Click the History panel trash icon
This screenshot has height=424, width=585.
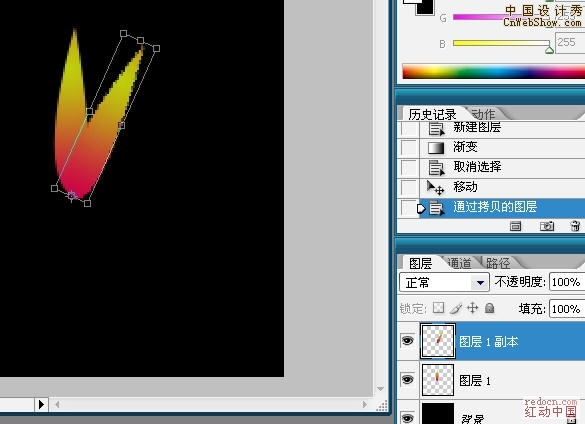(575, 226)
